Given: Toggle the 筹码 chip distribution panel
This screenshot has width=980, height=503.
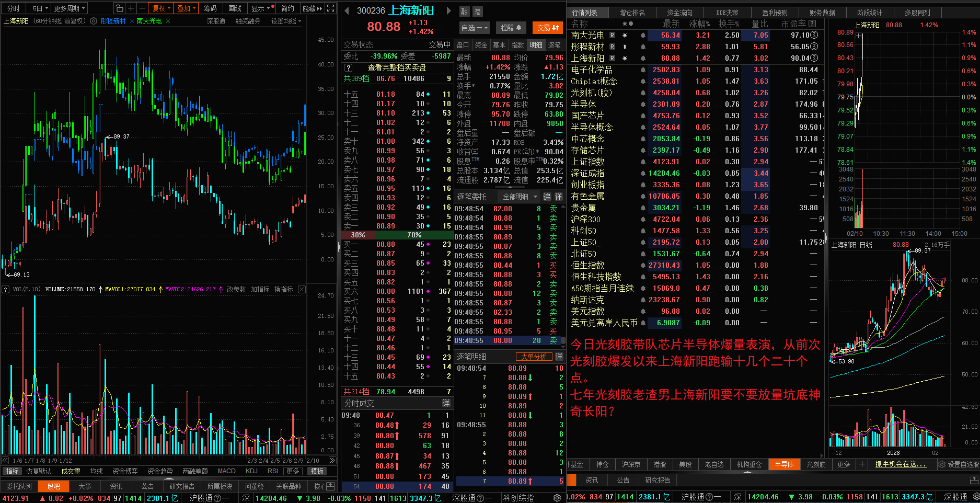Looking at the screenshot, I should pyautogui.click(x=210, y=8).
